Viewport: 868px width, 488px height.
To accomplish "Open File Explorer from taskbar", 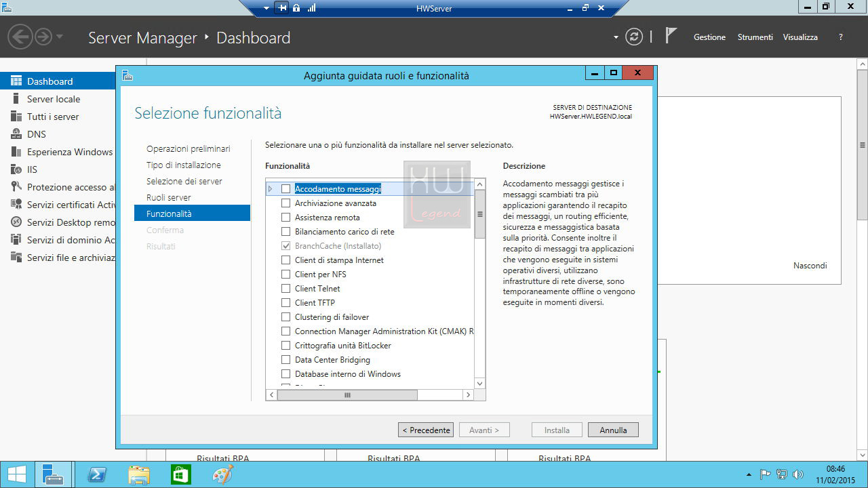I will point(139,475).
